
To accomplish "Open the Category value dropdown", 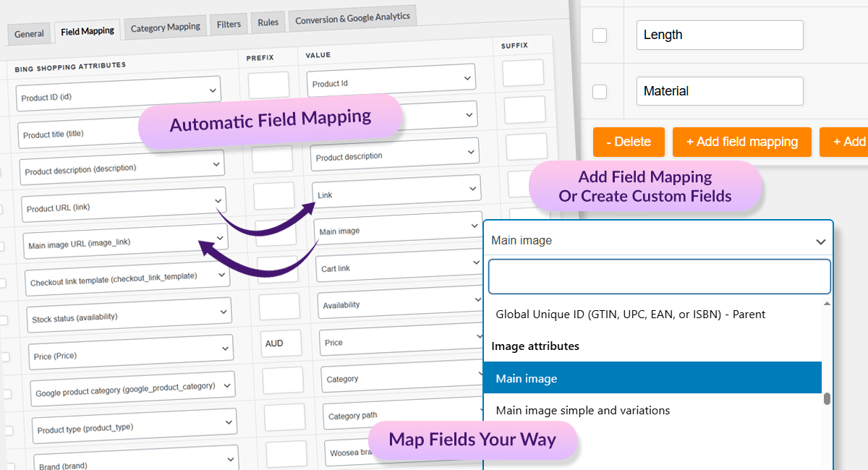I will (x=404, y=377).
